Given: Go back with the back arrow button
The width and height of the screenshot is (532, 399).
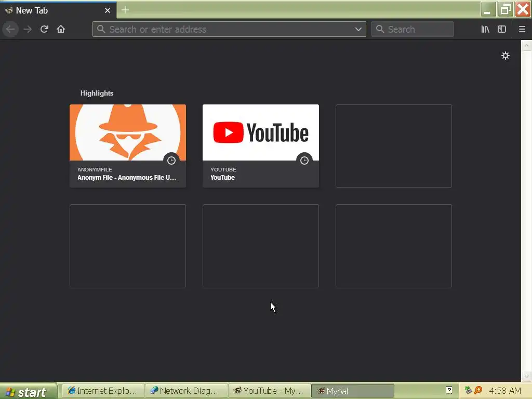Looking at the screenshot, I should coord(10,29).
